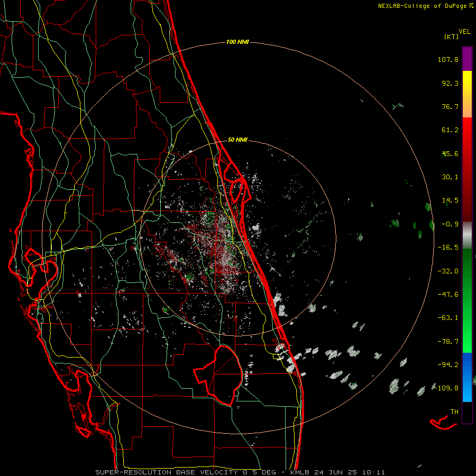Image resolution: width=476 pixels, height=476 pixels.
Task: Select the 76.7 scale value
Action: pos(450,106)
